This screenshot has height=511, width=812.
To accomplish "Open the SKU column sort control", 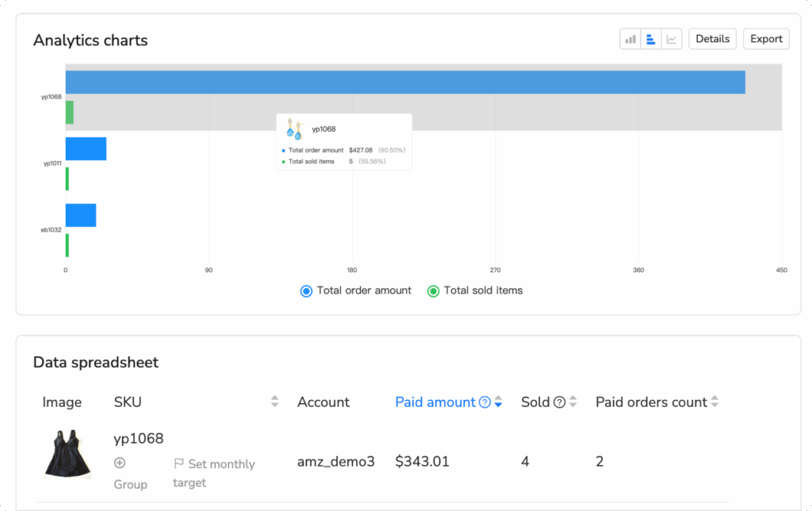I will click(x=274, y=402).
